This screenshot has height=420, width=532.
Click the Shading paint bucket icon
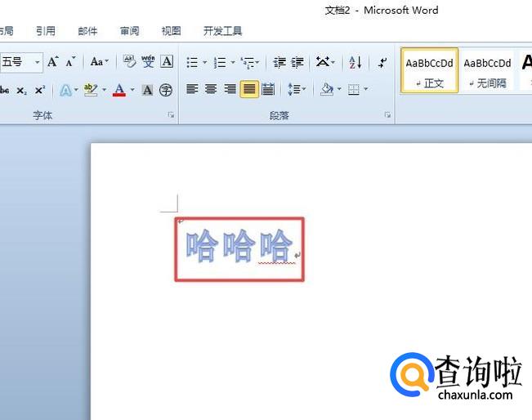(326, 89)
